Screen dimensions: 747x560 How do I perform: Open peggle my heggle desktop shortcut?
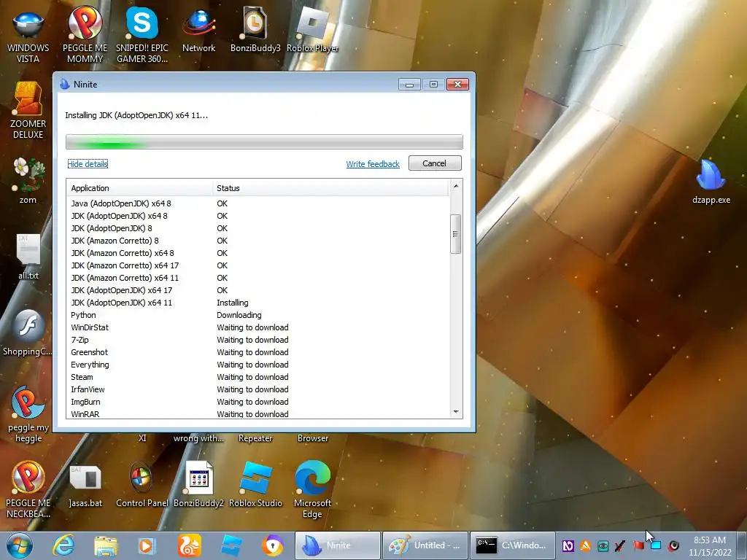[x=28, y=414]
